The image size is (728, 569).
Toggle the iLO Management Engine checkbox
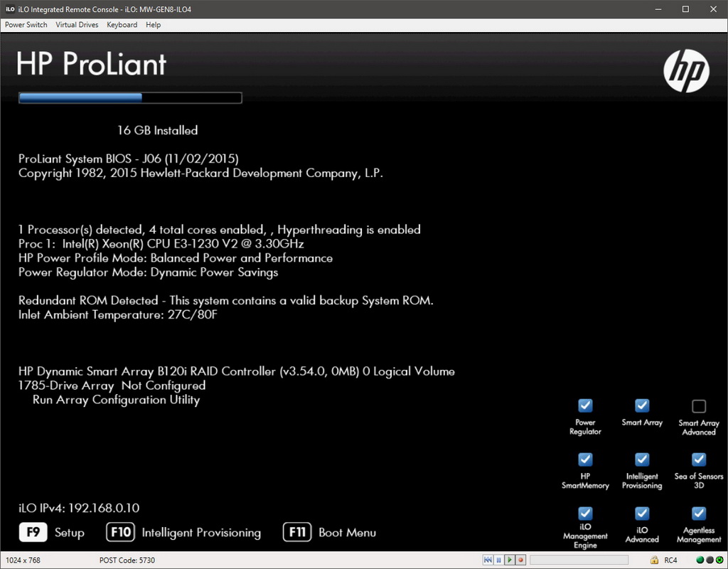point(585,514)
